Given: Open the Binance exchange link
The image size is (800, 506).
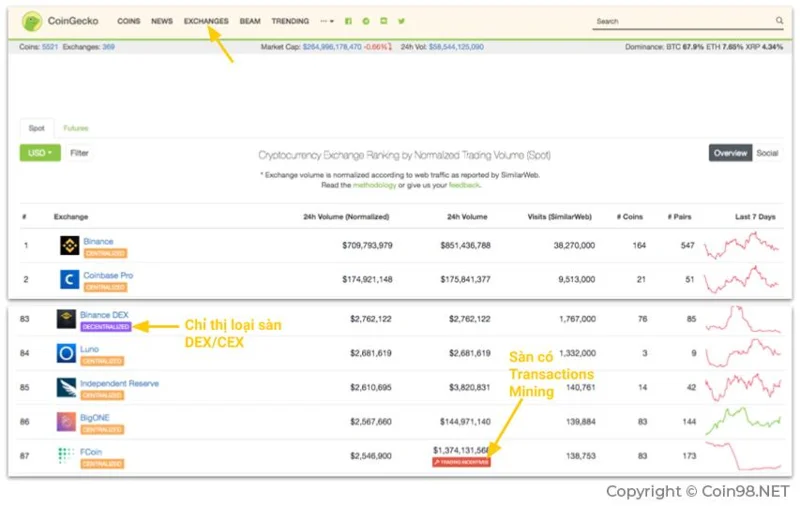Looking at the screenshot, I should [x=98, y=241].
